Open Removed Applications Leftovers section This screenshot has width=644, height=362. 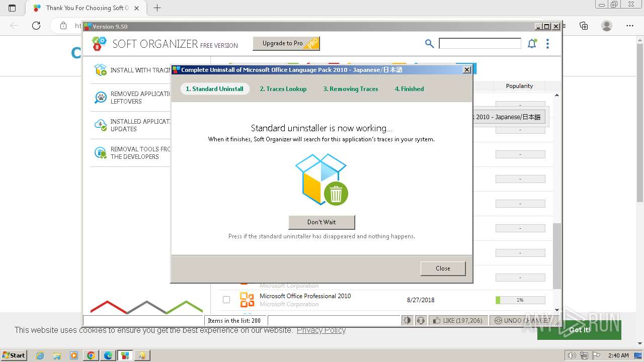point(131,98)
